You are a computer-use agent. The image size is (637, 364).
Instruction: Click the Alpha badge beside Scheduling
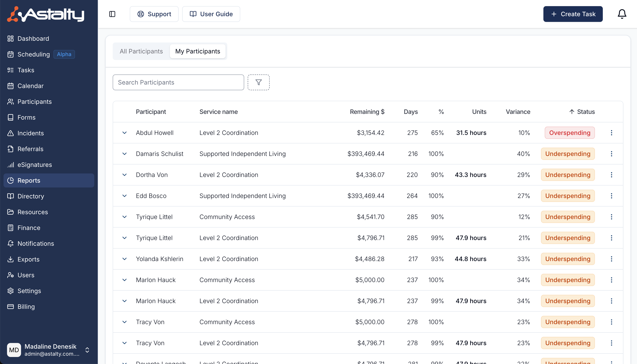click(x=64, y=54)
